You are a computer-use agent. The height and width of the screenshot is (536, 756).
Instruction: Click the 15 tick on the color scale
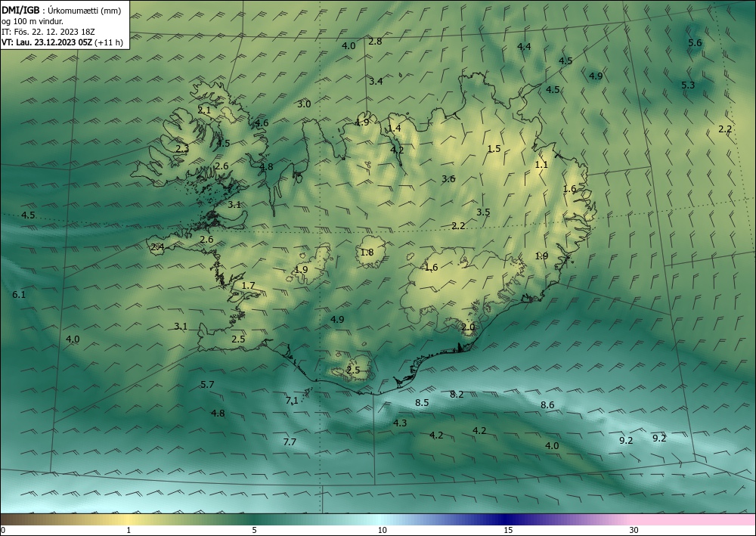coord(508,531)
